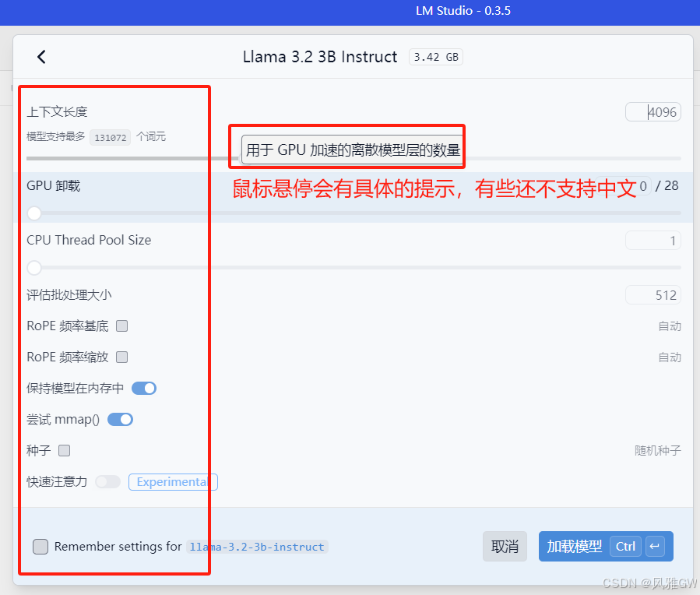Check the 种子 checkbox
Image resolution: width=700 pixels, height=595 pixels.
coord(65,451)
